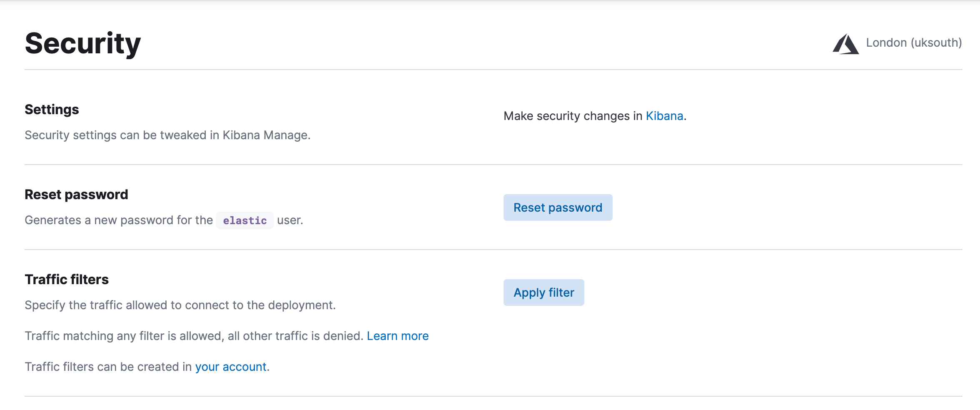Open the Kibana link in Settings section
The width and height of the screenshot is (980, 410).
pyautogui.click(x=664, y=116)
